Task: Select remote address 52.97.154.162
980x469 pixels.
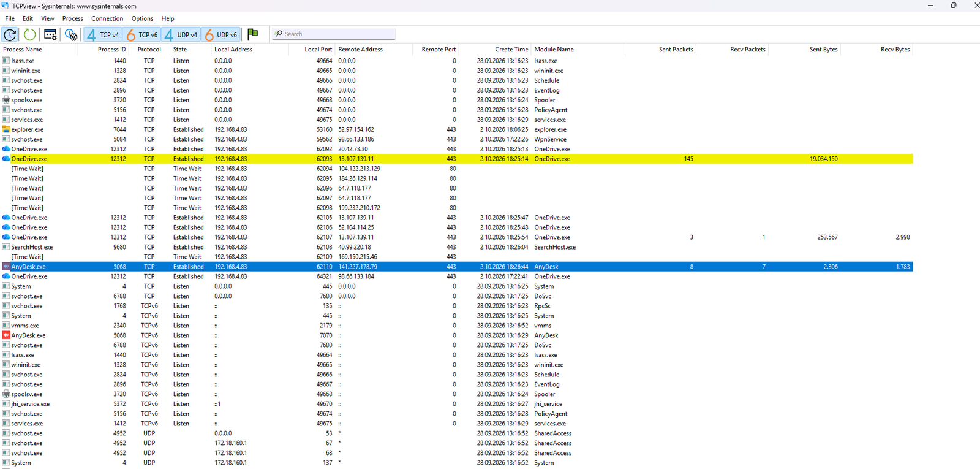Action: [x=356, y=129]
